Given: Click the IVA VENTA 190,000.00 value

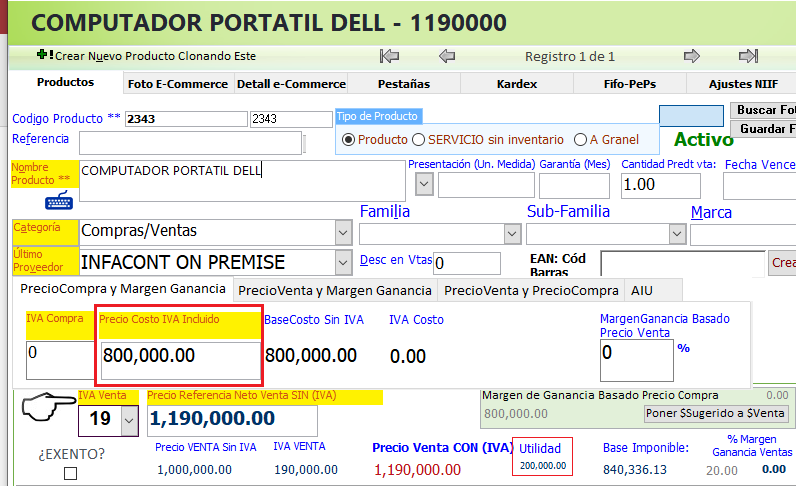Looking at the screenshot, I should click(306, 470).
